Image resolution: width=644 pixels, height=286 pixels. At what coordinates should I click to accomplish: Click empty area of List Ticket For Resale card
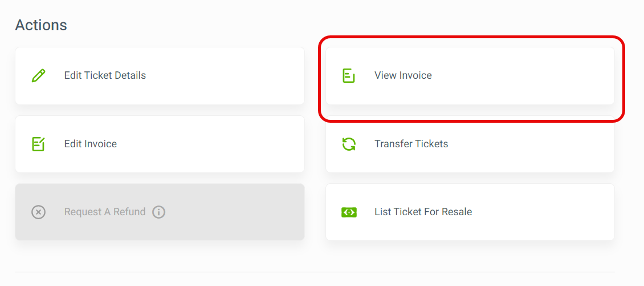[x=542, y=212]
